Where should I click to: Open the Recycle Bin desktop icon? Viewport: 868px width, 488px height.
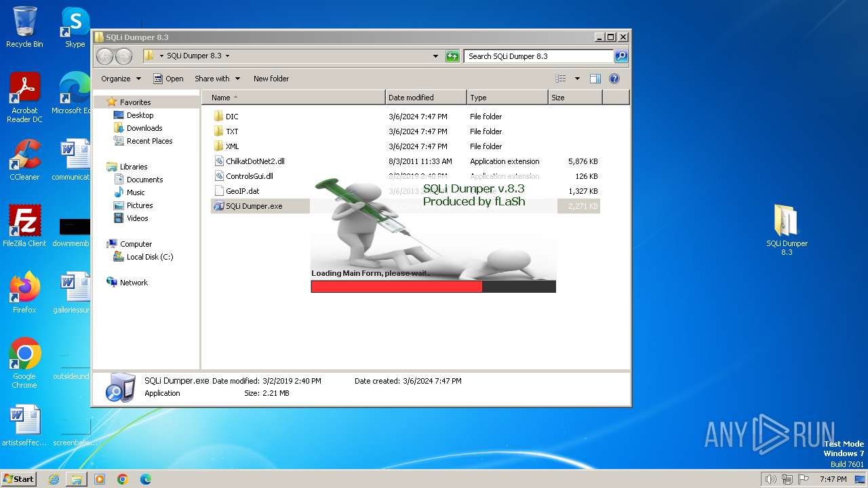[24, 27]
